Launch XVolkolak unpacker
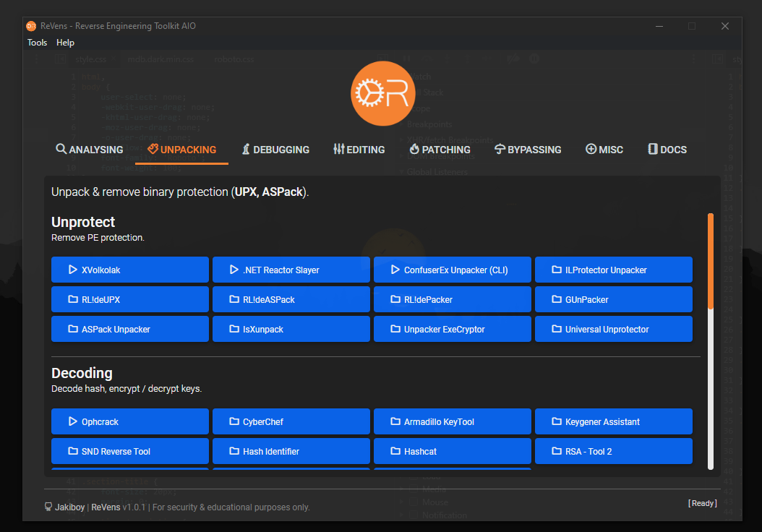Screen dimensions: 762x532 pos(130,270)
